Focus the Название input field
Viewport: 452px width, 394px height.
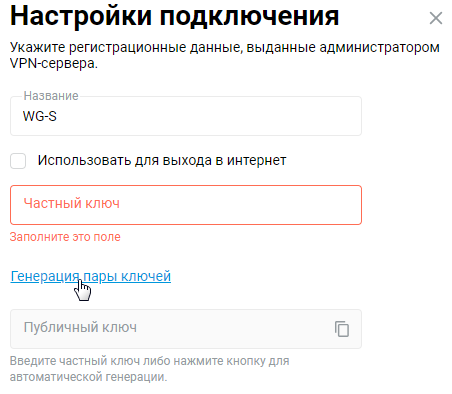(186, 116)
